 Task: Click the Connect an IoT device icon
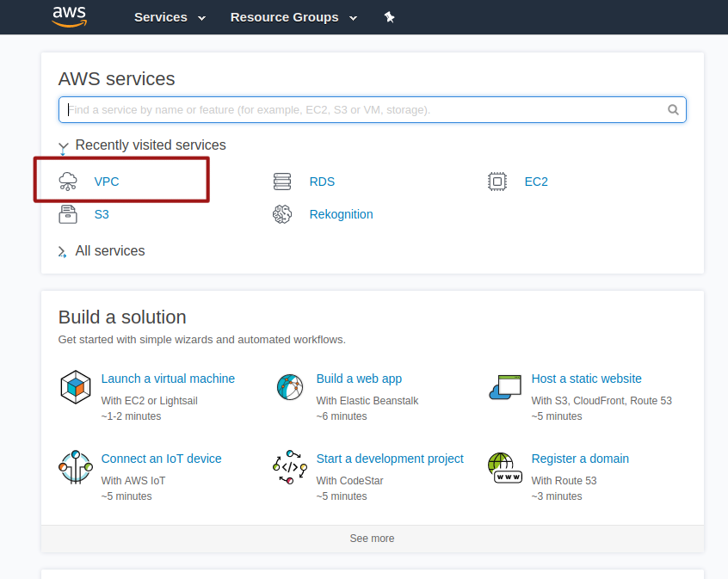(x=76, y=467)
